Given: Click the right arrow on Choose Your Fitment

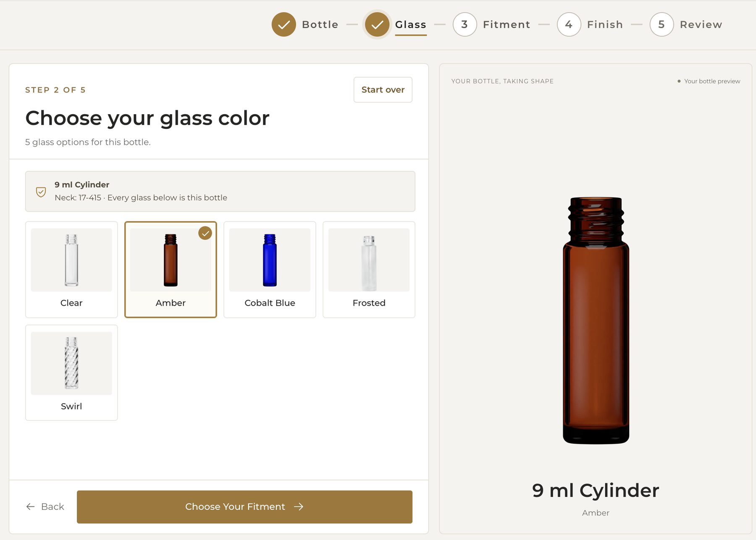Looking at the screenshot, I should pos(299,507).
